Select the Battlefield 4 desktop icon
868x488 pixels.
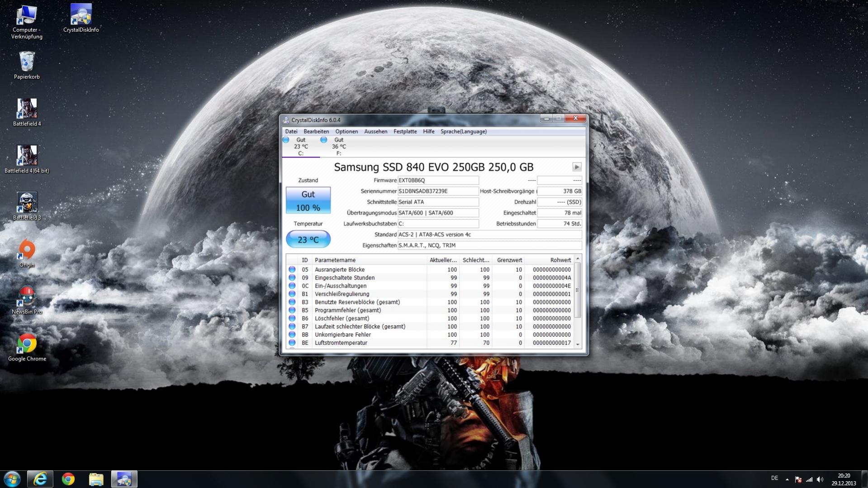click(x=27, y=112)
